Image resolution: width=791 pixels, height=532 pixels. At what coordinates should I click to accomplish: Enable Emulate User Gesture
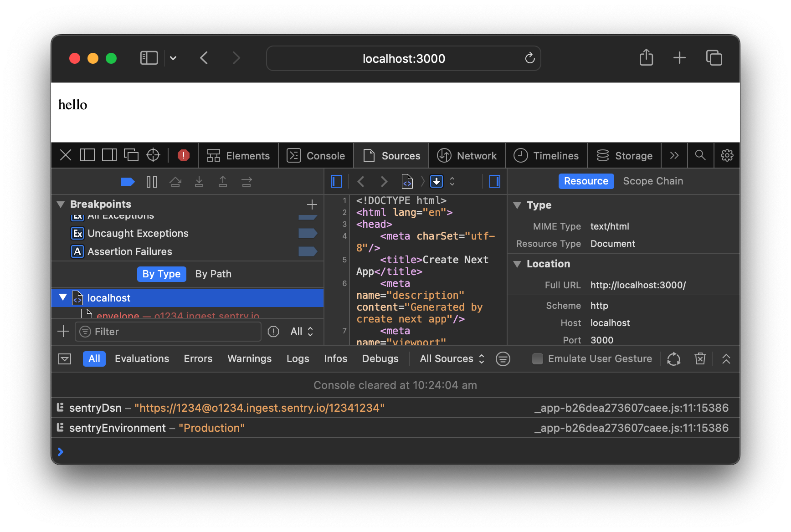537,359
